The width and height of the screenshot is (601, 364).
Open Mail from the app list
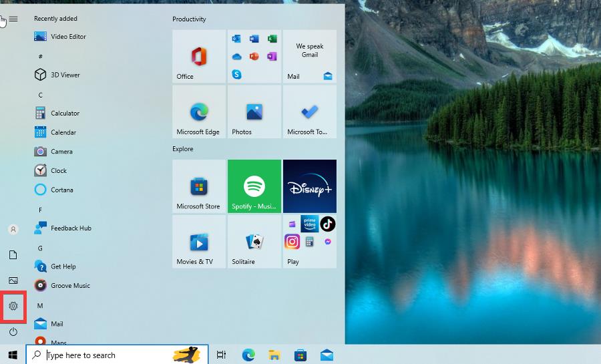click(x=49, y=324)
